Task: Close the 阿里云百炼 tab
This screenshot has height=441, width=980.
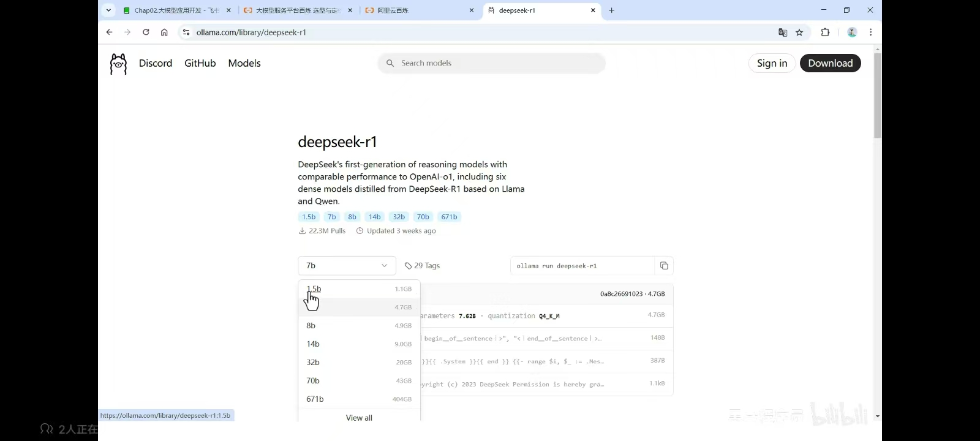Action: [472, 10]
